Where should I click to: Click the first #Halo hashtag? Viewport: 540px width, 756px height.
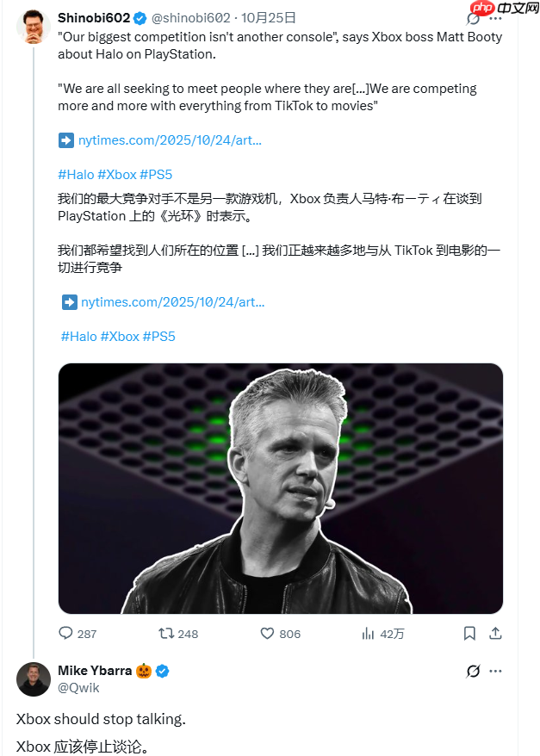76,174
